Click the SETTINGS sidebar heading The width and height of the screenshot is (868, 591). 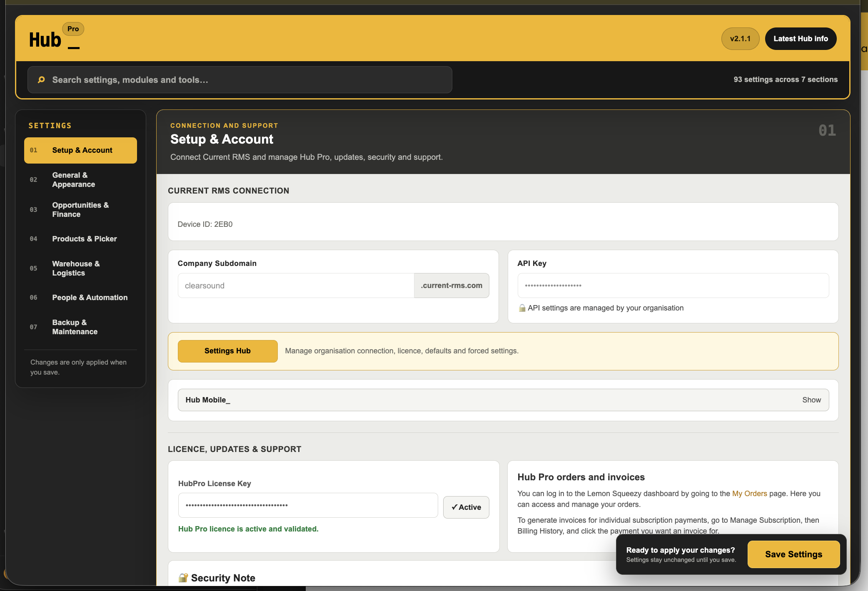click(50, 126)
